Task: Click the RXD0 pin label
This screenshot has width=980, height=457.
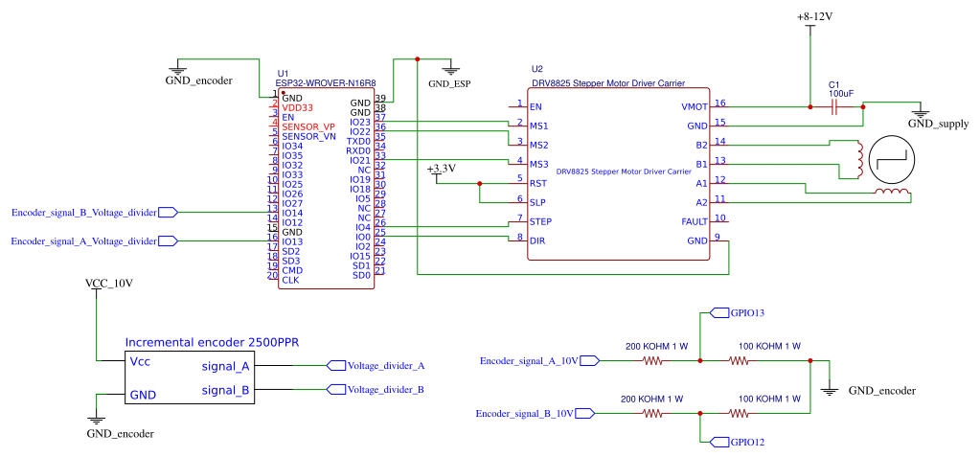Action: coord(358,150)
